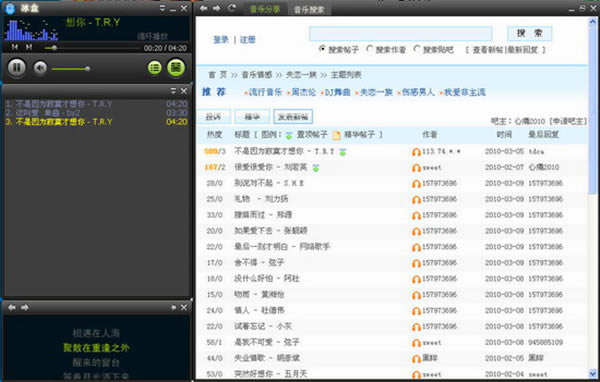This screenshot has height=382, width=600.
Task: Open 首页 in the breadcrumb
Action: coord(217,75)
